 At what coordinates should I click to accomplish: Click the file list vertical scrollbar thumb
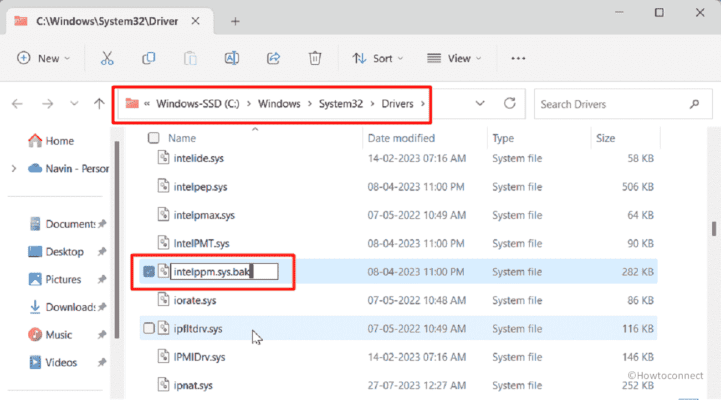coord(714,229)
